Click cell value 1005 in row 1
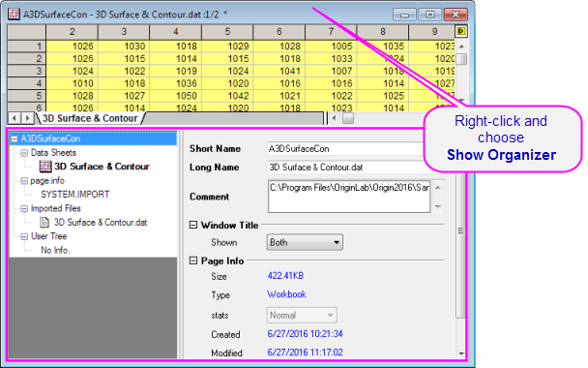This screenshot has width=588, height=368. (x=341, y=46)
